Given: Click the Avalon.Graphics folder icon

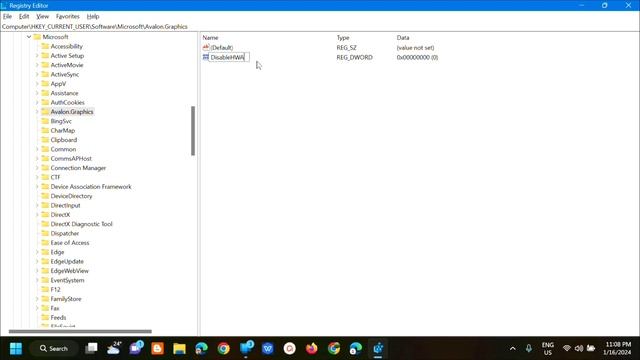Looking at the screenshot, I should click(x=45, y=111).
